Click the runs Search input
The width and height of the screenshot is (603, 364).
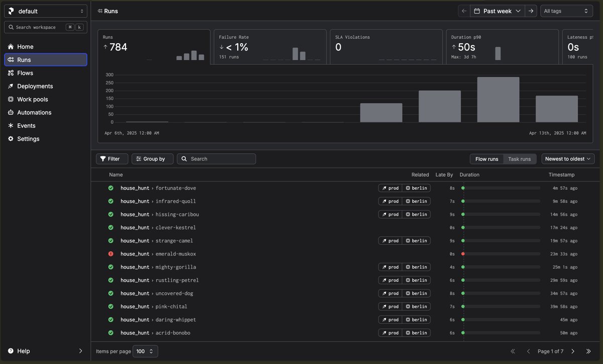click(x=216, y=159)
